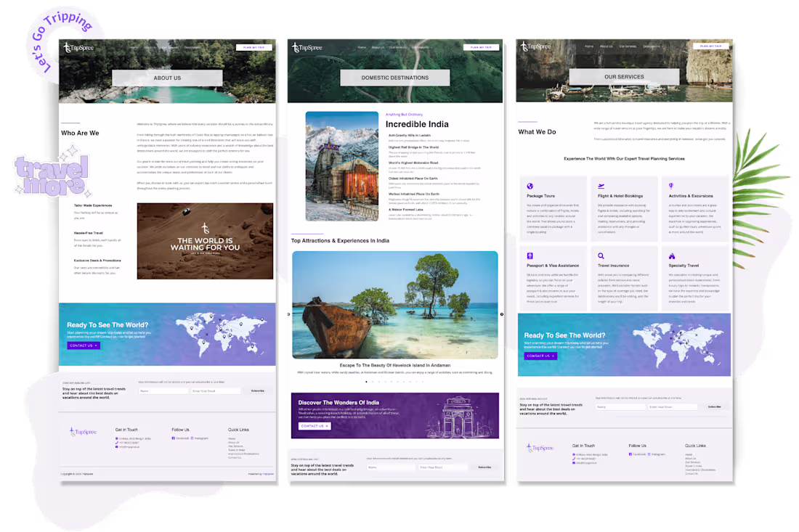Focus Name field on About Us page newsletter

point(163,391)
